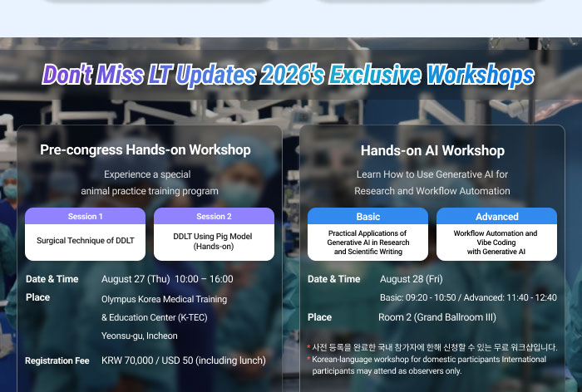
Task: Click 'August 27 (Thu) 10:00 – 16:00' text
Action: [167, 279]
